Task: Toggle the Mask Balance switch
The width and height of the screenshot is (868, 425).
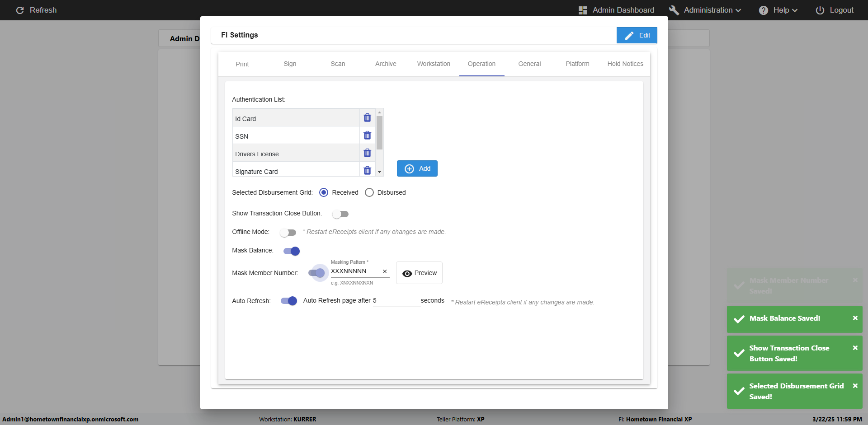Action: [292, 251]
